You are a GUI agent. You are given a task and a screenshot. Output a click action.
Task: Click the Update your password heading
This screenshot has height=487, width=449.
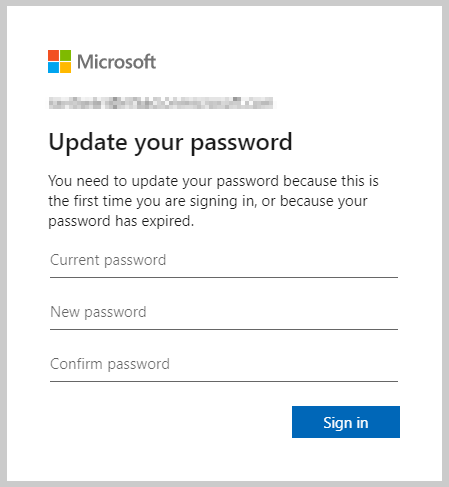pyautogui.click(x=170, y=143)
